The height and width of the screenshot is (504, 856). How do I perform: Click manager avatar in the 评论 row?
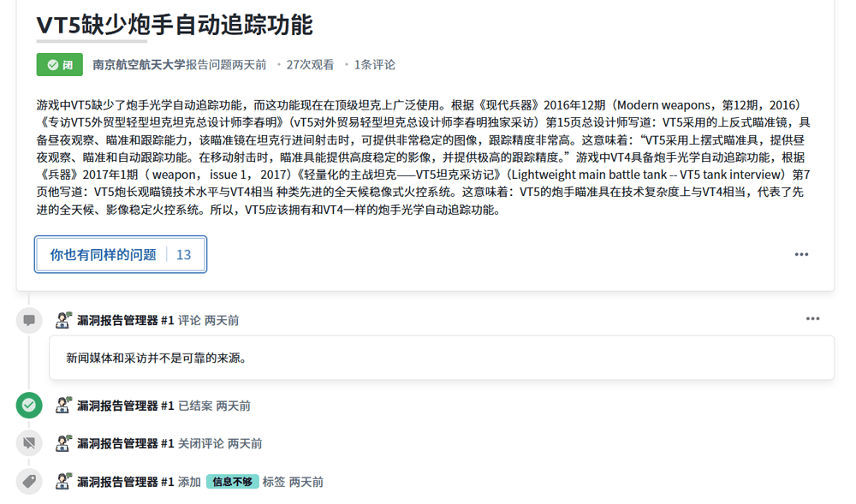(x=63, y=320)
